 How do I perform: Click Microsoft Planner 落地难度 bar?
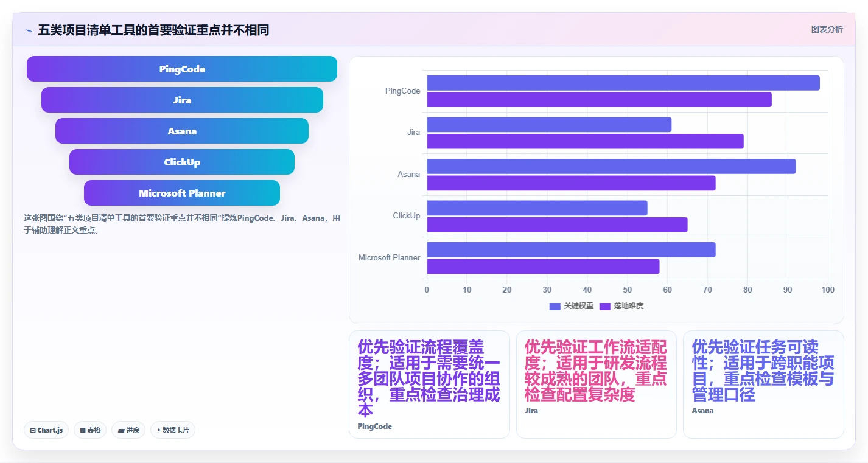coord(543,266)
